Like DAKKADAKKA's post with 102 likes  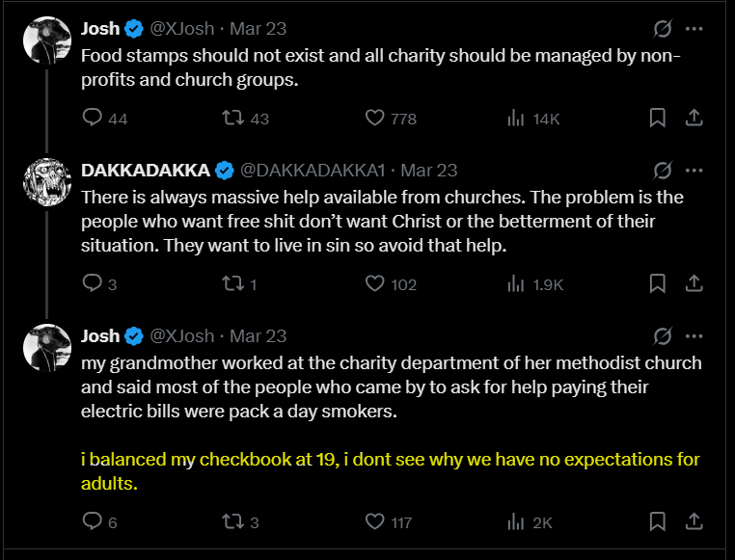pyautogui.click(x=376, y=283)
